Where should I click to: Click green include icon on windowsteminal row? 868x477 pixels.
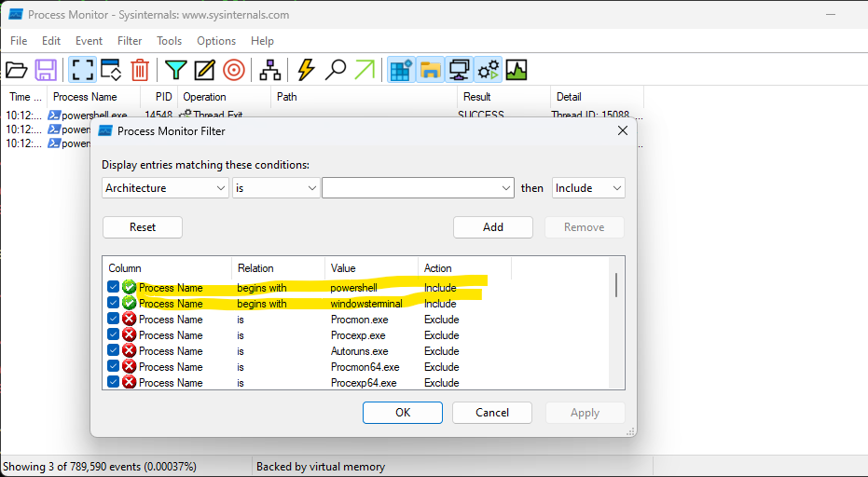click(129, 303)
